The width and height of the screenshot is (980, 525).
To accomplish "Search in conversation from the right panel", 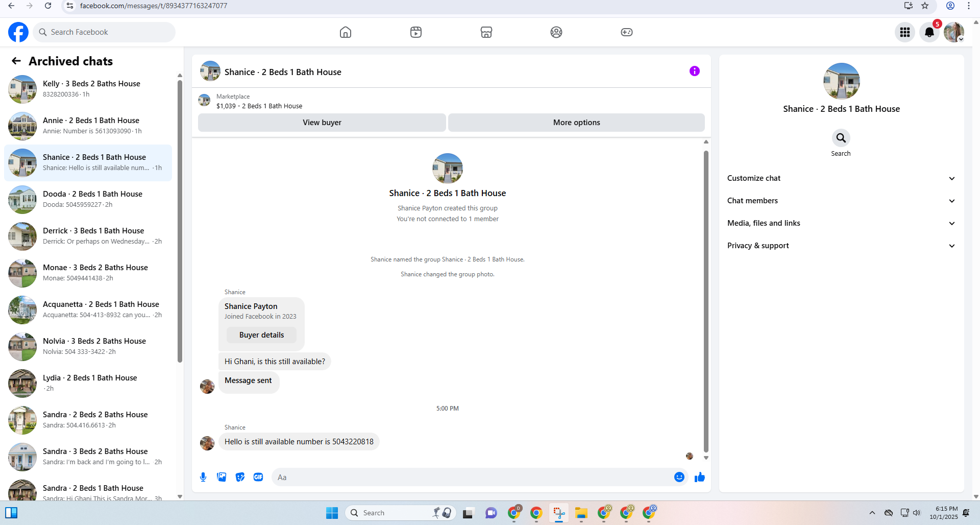I will (841, 138).
